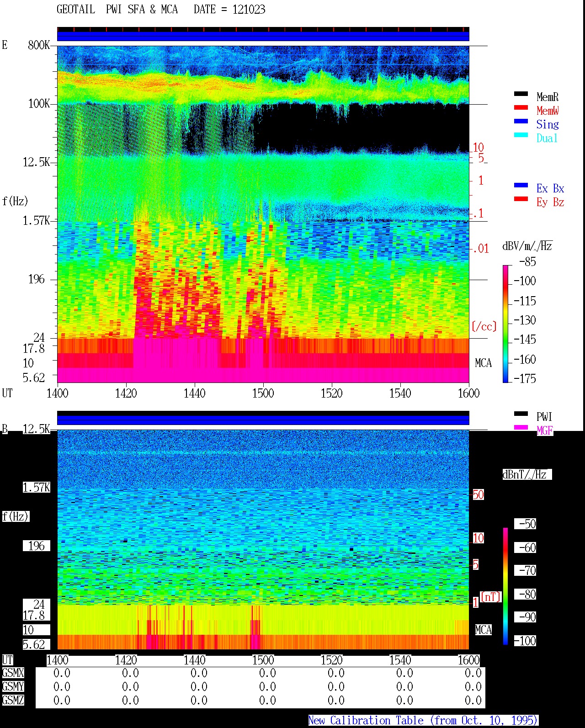
Task: Click the blue mode status bar above E panel
Action: coord(263,36)
